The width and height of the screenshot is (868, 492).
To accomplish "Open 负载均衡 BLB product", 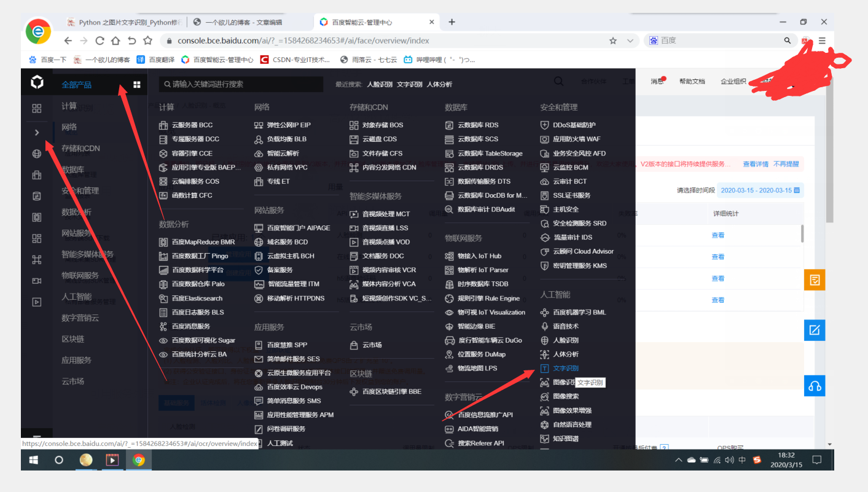I will pyautogui.click(x=287, y=139).
